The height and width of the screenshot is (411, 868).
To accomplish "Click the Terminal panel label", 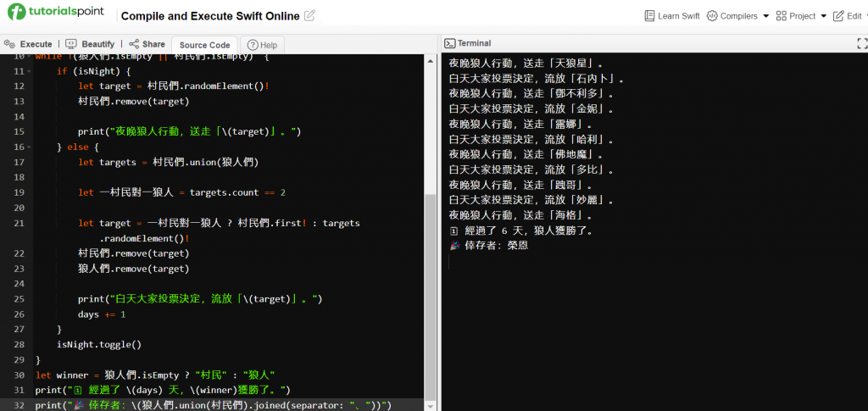I will [x=475, y=43].
